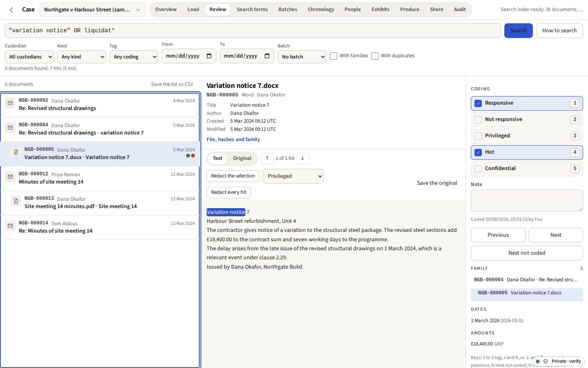The width and height of the screenshot is (588, 368).
Task: Expand File, hashes and family link
Action: coord(233,139)
